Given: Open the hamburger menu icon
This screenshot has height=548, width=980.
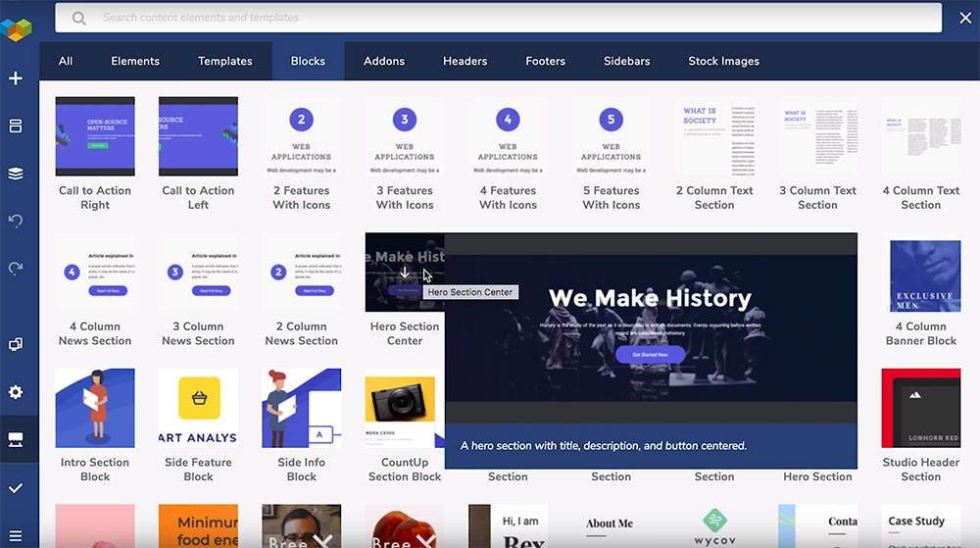Looking at the screenshot, I should pos(16,535).
